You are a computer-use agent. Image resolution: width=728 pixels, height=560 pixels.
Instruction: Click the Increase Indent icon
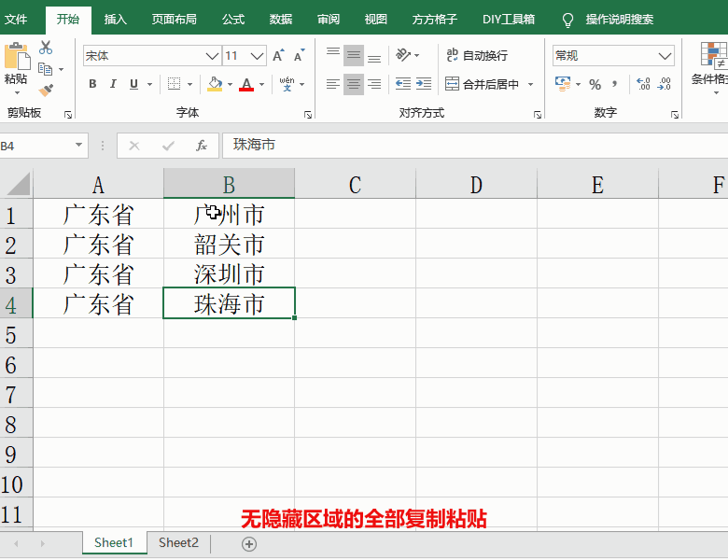[x=424, y=84]
